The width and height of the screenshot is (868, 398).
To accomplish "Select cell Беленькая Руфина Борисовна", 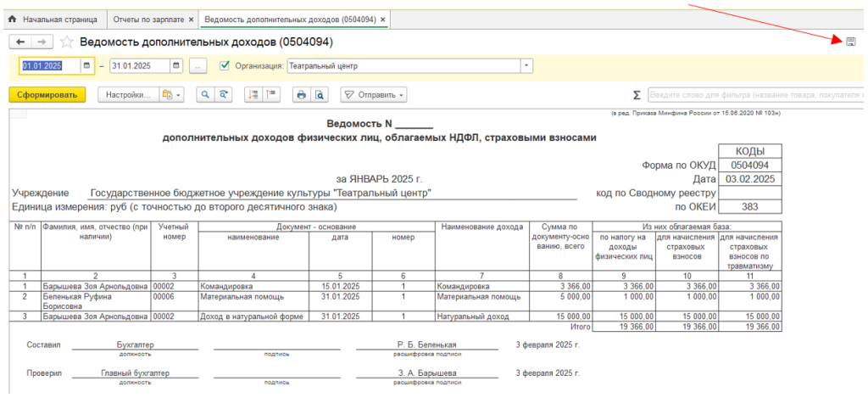I will coord(96,301).
